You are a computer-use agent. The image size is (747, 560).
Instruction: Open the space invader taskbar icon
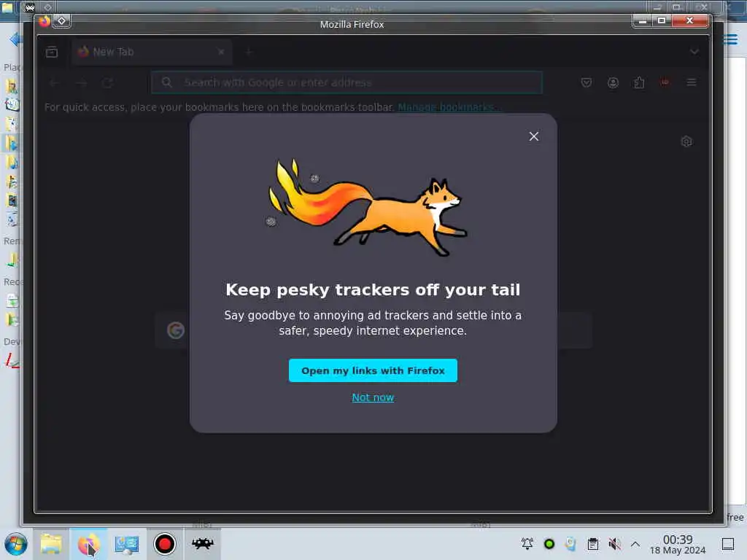(203, 544)
